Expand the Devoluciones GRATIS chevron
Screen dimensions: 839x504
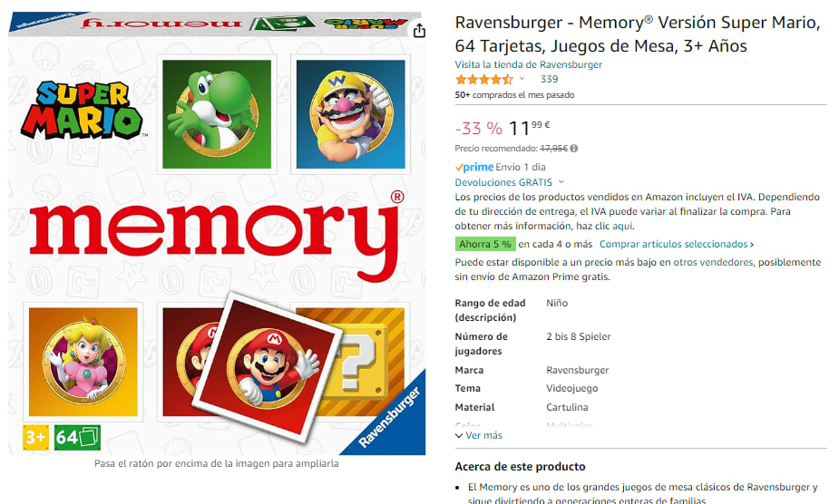[561, 182]
